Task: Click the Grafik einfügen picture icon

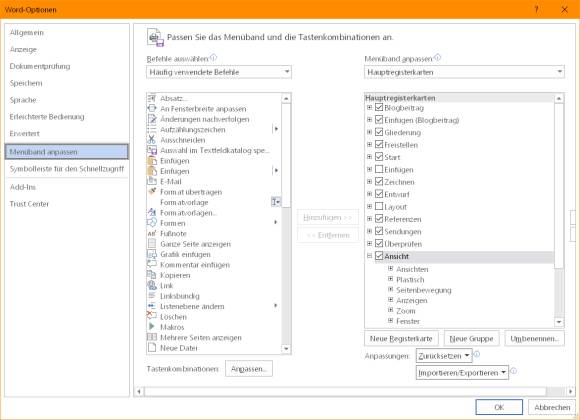Action: click(x=152, y=254)
